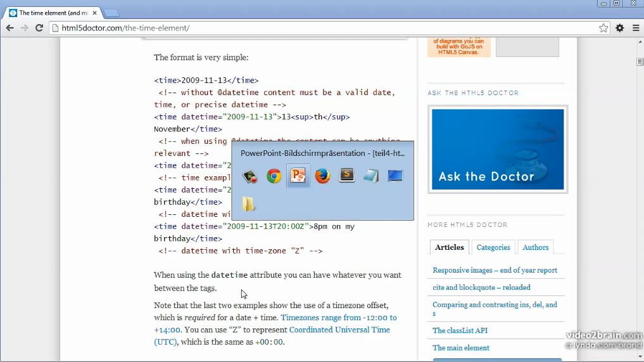Screen dimensions: 644x362
Task: Go back with the browser back arrow
Action: coord(10,28)
